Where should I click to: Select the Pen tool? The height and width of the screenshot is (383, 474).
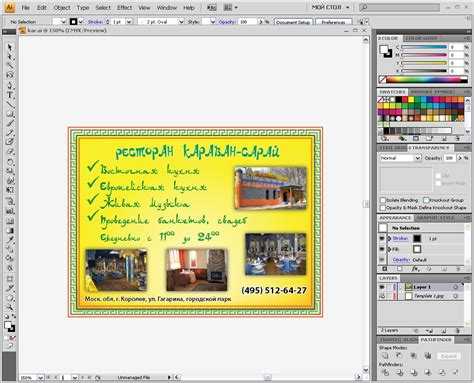pyautogui.click(x=10, y=85)
